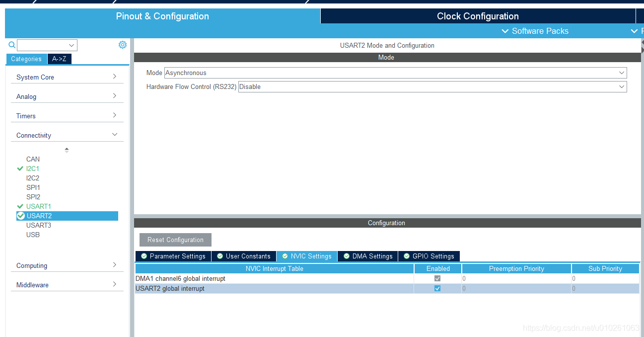Screen dimensions: 644x337
Task: Open the GPIO Settings tab
Action: point(429,256)
